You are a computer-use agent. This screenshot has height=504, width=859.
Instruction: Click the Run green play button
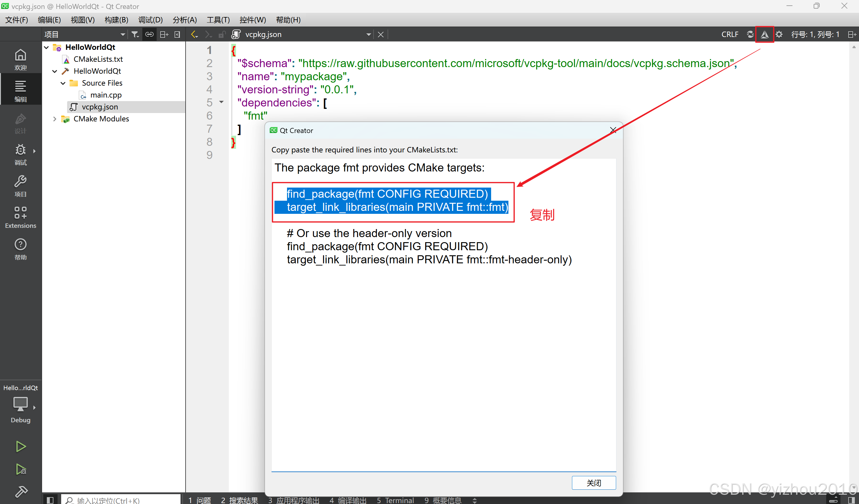(x=21, y=446)
